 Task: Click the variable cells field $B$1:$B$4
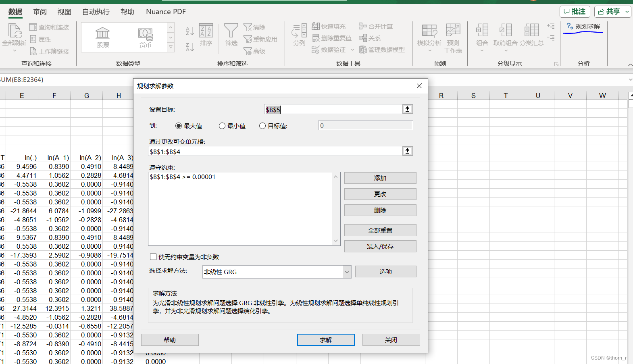(275, 151)
